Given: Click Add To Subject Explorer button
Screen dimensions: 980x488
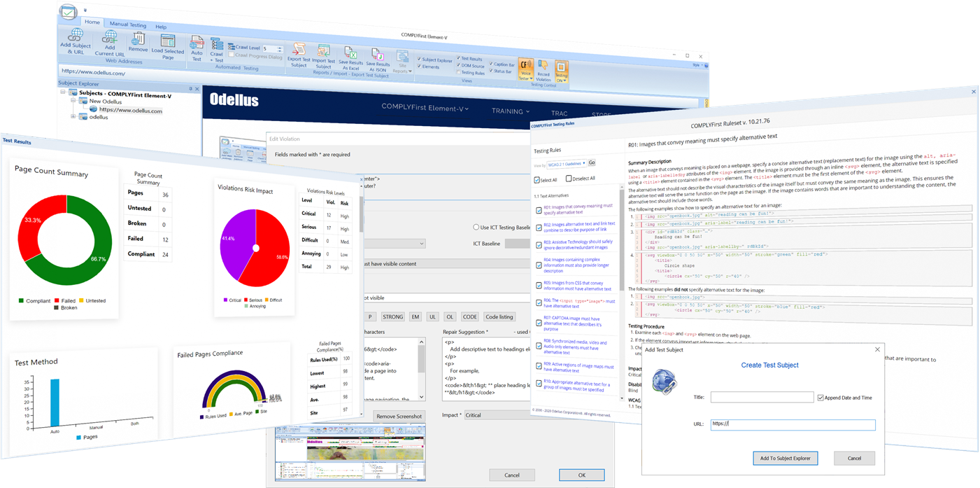Looking at the screenshot, I should tap(786, 458).
